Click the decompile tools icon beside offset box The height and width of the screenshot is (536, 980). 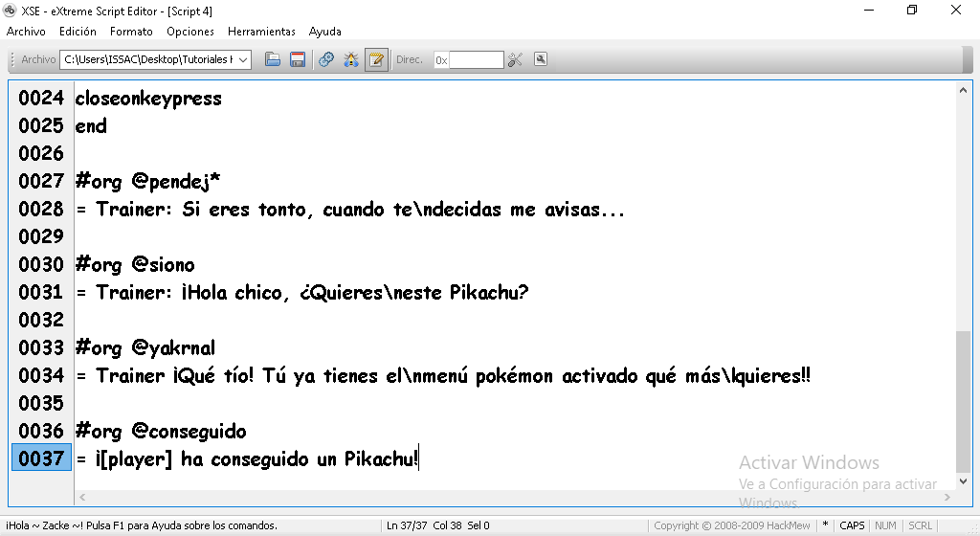point(516,59)
